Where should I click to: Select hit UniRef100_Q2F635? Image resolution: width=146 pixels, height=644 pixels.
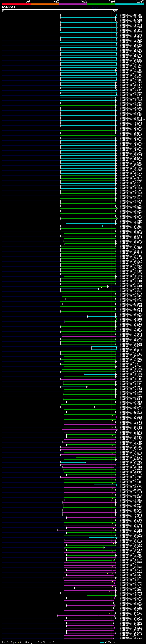click(x=131, y=243)
